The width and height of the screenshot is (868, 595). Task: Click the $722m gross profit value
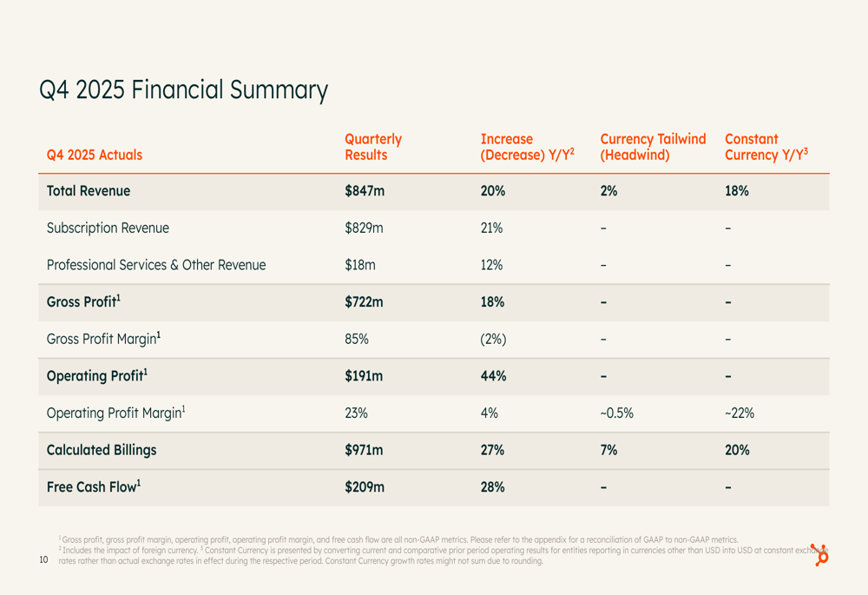pyautogui.click(x=365, y=302)
